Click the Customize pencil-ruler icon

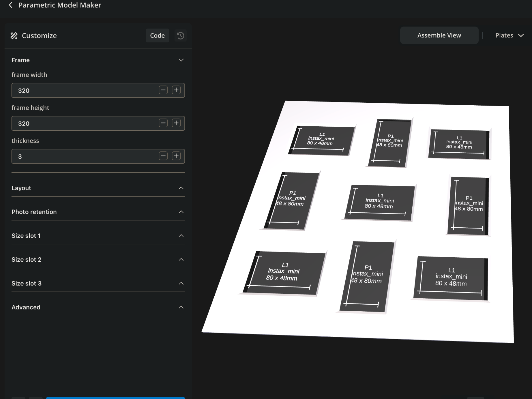pos(14,35)
